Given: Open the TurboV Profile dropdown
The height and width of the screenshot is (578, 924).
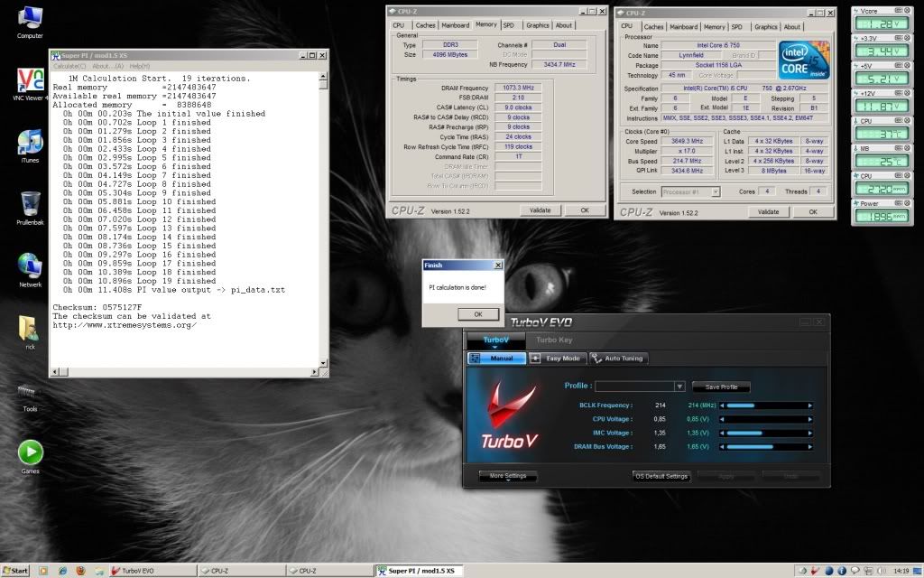Looking at the screenshot, I should click(x=679, y=387).
